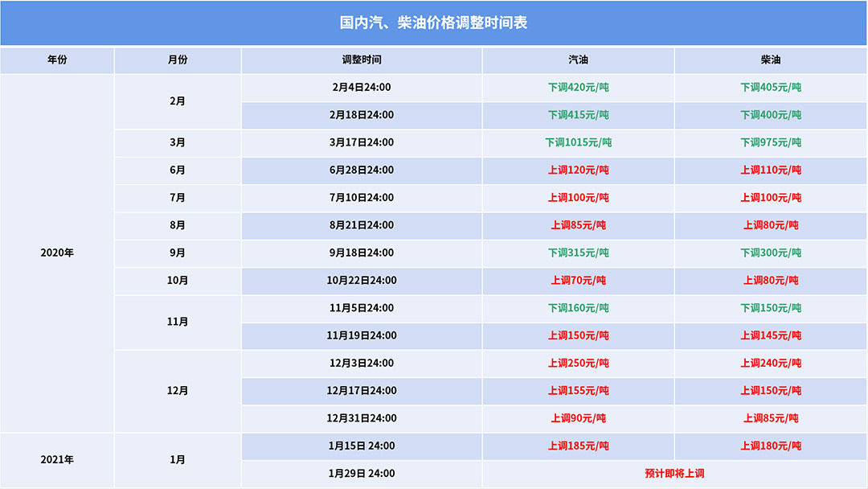The image size is (868, 489).
Task: Click the 2月 month cell
Action: [178, 101]
